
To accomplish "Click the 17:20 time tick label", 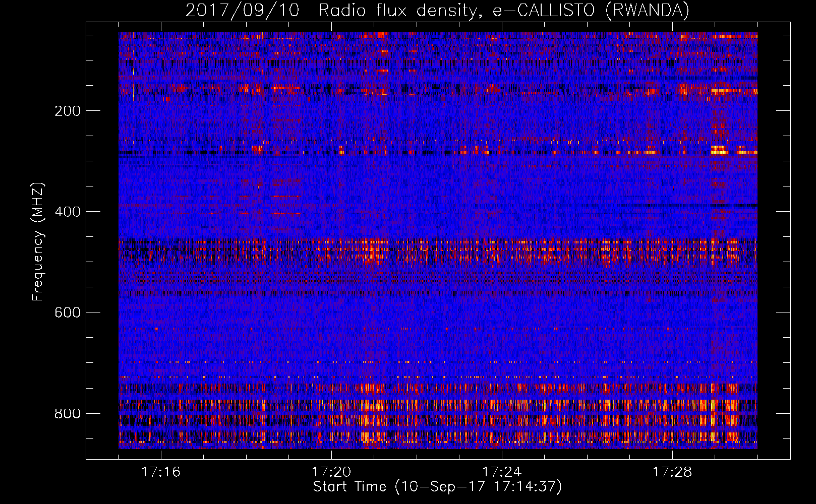I will click(331, 472).
